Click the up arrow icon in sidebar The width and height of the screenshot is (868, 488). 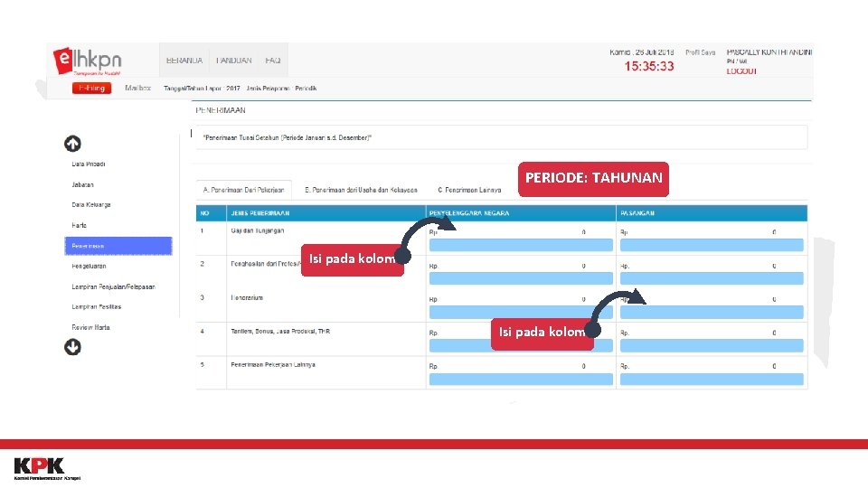click(72, 144)
